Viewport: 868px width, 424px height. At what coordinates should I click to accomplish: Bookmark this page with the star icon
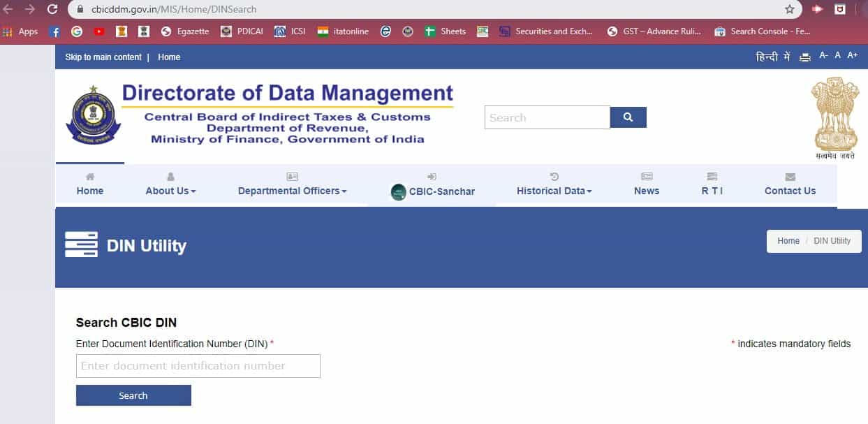790,9
